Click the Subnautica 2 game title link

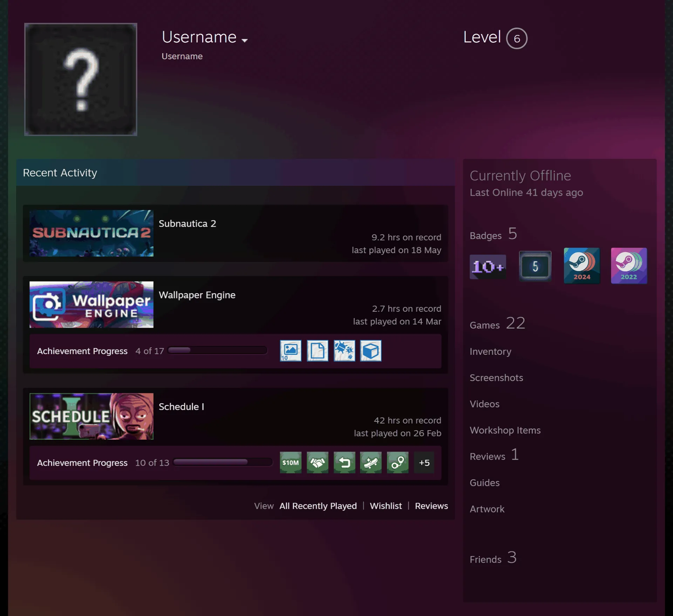tap(187, 223)
